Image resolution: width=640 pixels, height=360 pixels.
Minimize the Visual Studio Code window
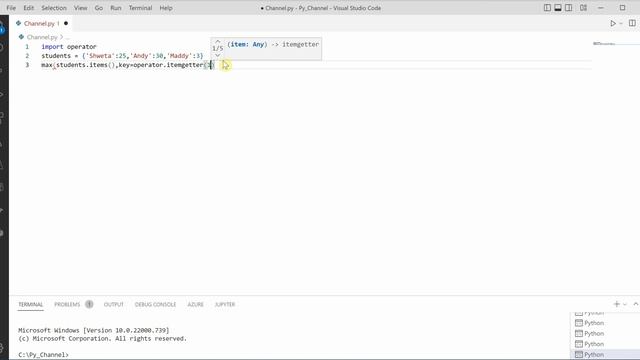[600, 8]
